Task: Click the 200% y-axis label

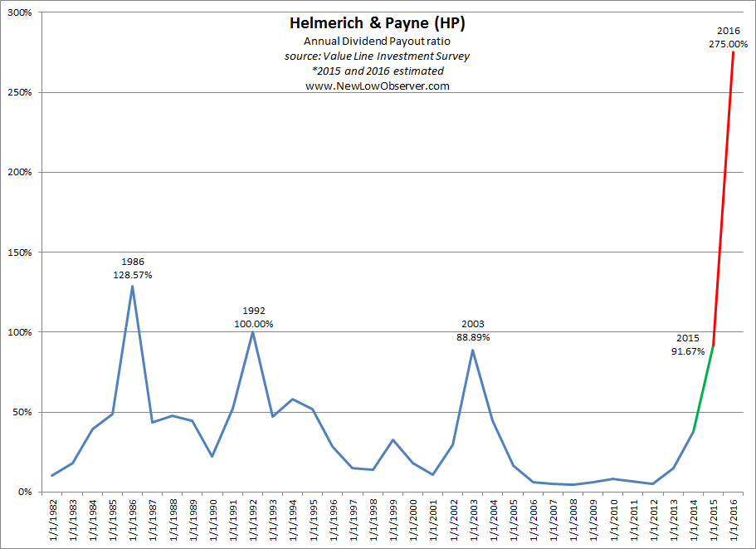Action: (20, 172)
